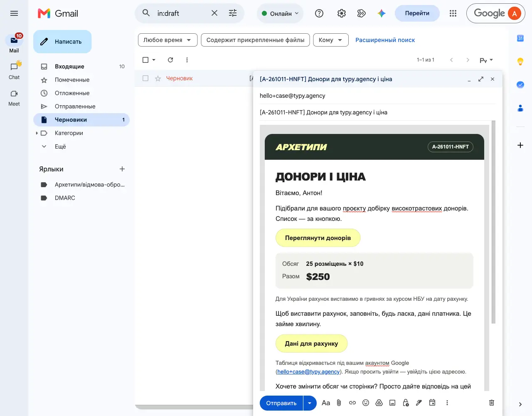
Task: Open the Помеченные folder
Action: click(81, 80)
